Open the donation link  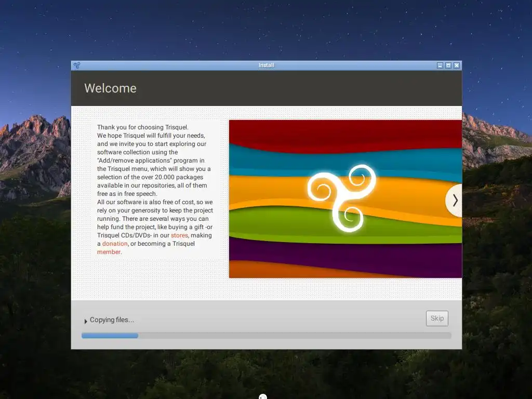pyautogui.click(x=115, y=244)
